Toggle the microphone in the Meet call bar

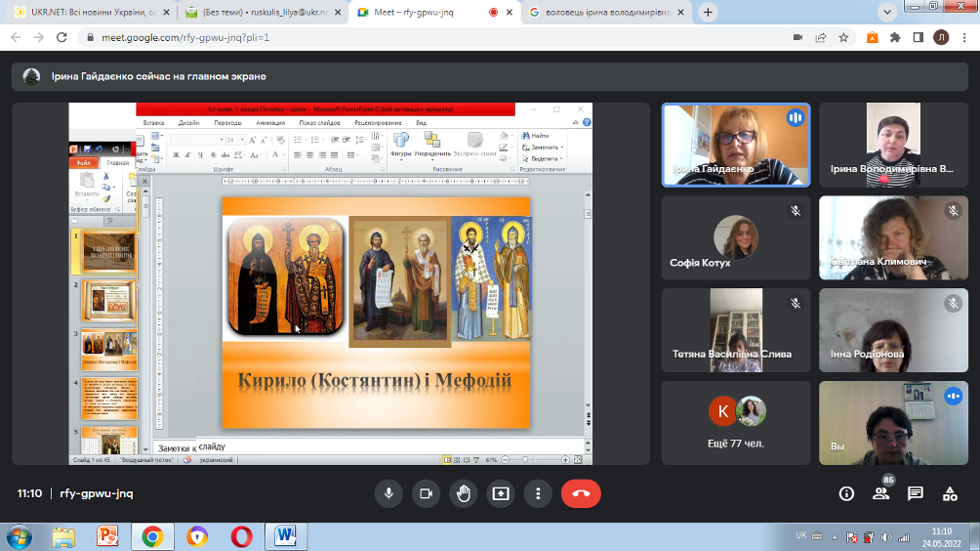click(388, 493)
